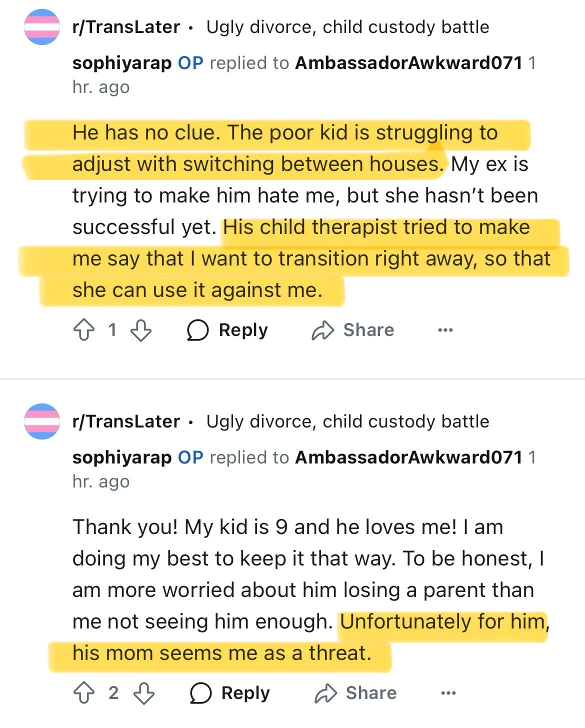Share the first comment via arrow icon
Viewport: 585px width, 728px height.
[323, 330]
